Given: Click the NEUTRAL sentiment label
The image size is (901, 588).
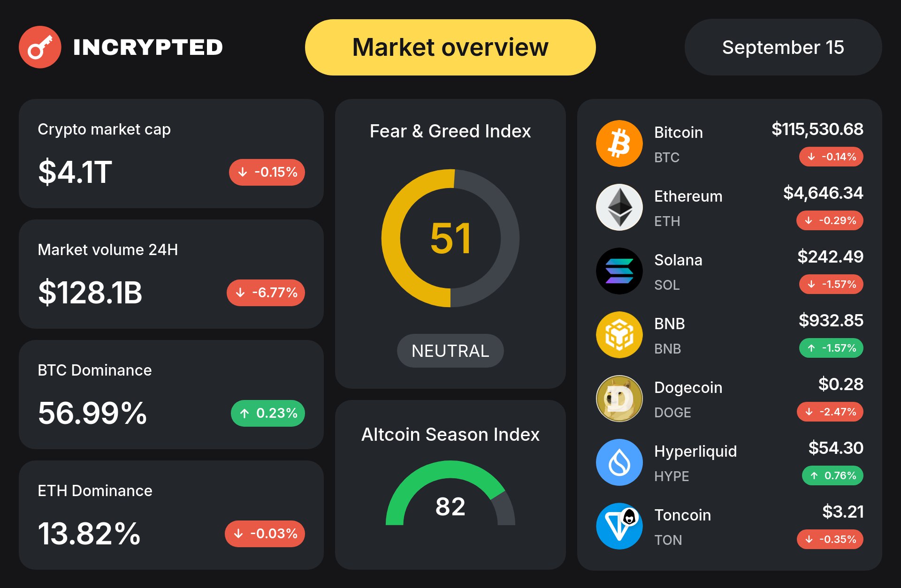Looking at the screenshot, I should (x=450, y=351).
